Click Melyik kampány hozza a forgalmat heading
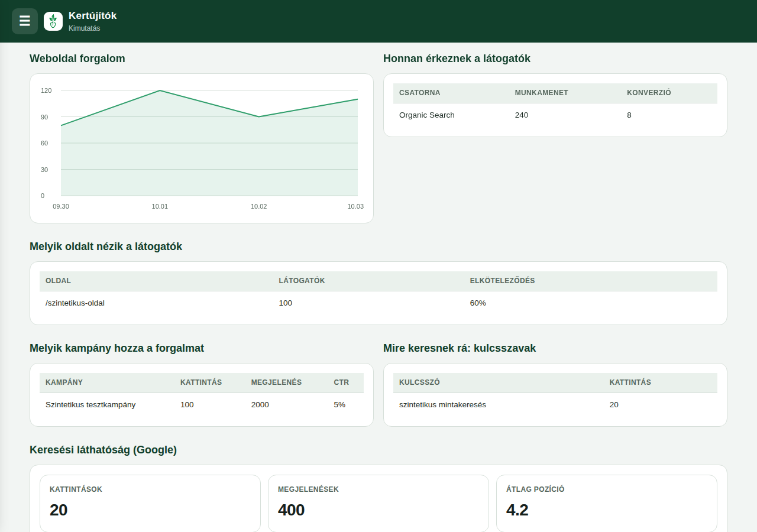The width and height of the screenshot is (757, 532). pyautogui.click(x=117, y=348)
